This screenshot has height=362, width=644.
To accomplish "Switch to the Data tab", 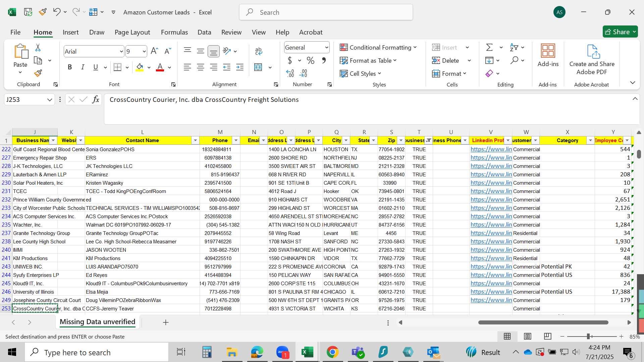I will pyautogui.click(x=204, y=32).
